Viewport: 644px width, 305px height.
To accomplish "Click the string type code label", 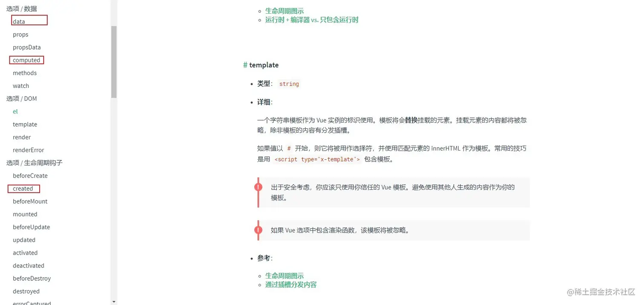I will pos(289,84).
